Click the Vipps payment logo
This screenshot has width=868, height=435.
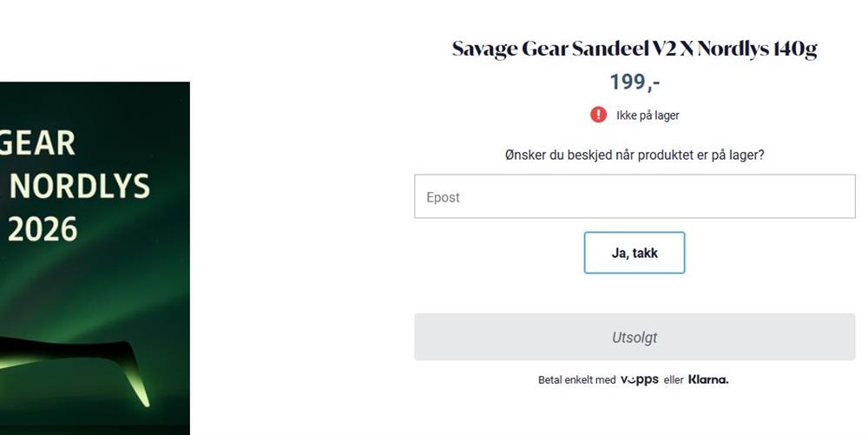coord(639,379)
